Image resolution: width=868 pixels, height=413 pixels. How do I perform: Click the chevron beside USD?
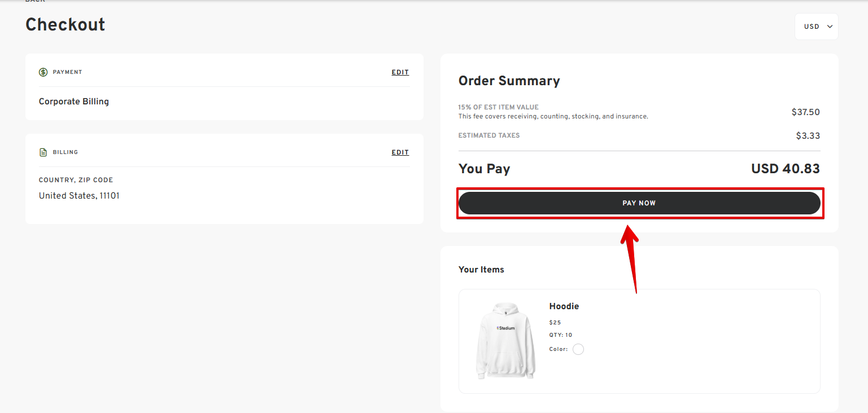point(829,27)
